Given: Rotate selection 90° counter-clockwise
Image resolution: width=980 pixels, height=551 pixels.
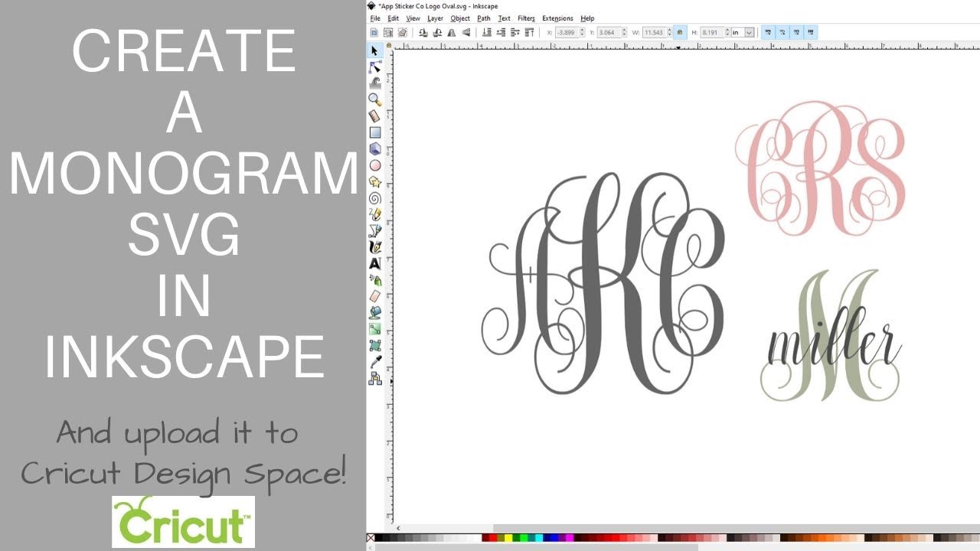Looking at the screenshot, I should pyautogui.click(x=423, y=32).
